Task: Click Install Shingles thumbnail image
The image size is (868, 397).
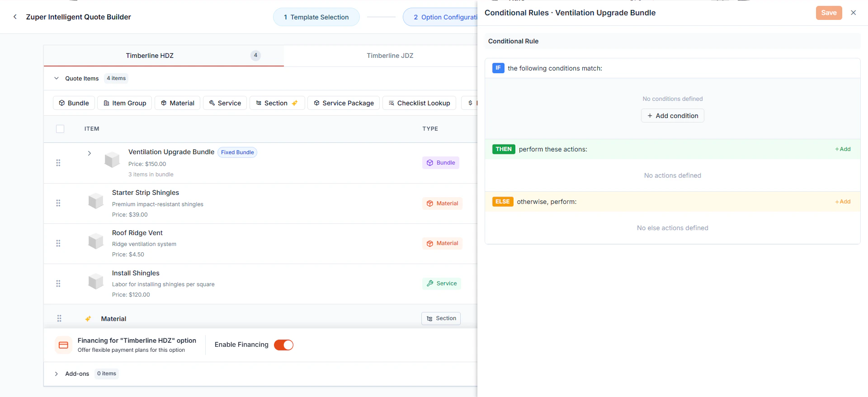Action: (96, 281)
